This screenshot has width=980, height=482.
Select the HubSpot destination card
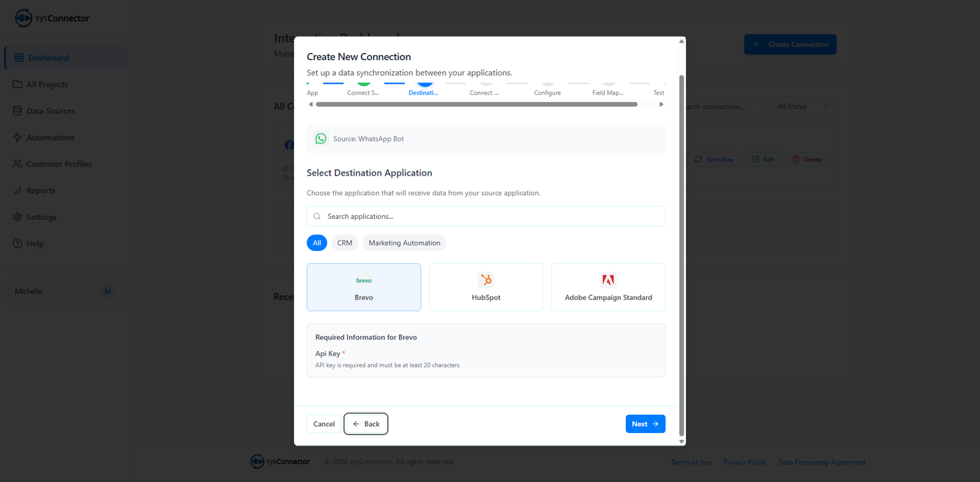point(486,288)
